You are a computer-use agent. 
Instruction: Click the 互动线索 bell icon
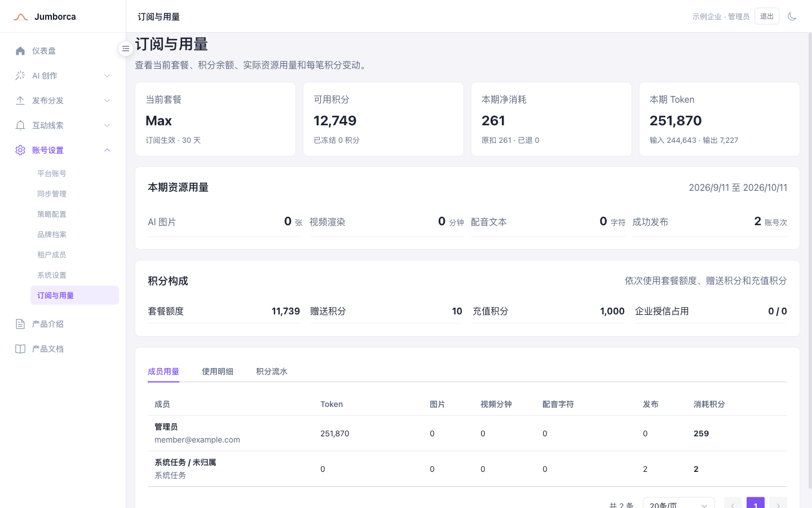pyautogui.click(x=20, y=125)
